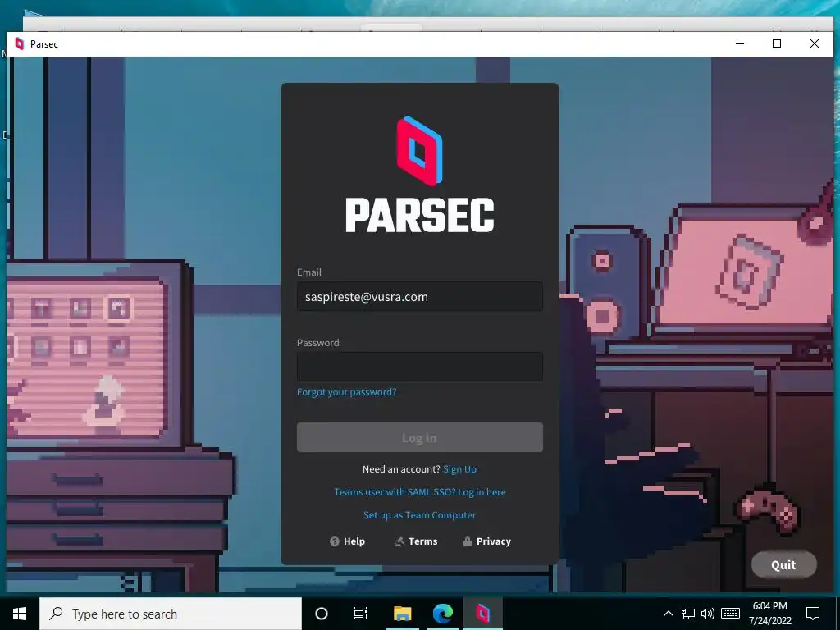View the Terms link
Image resolution: width=840 pixels, height=630 pixels.
(416, 541)
